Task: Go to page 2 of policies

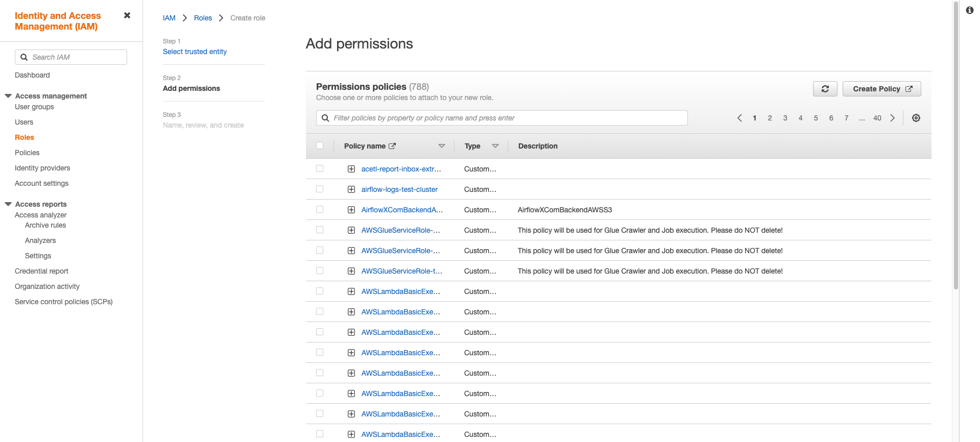Action: tap(770, 118)
